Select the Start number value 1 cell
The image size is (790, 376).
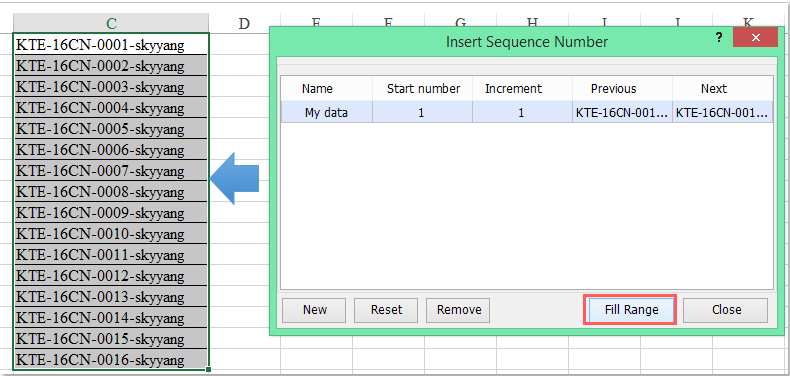(422, 112)
